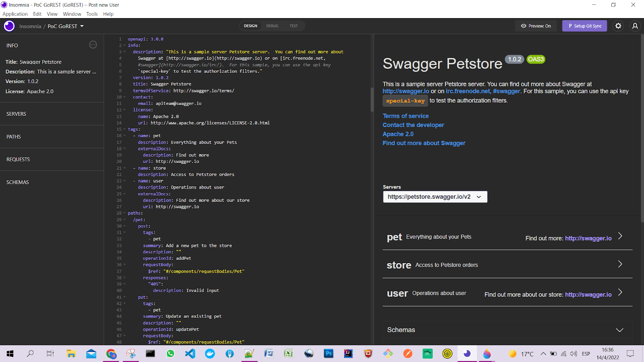Viewport: 644px width, 362px height.
Task: Fold the tags block at line 15
Action: click(x=124, y=130)
